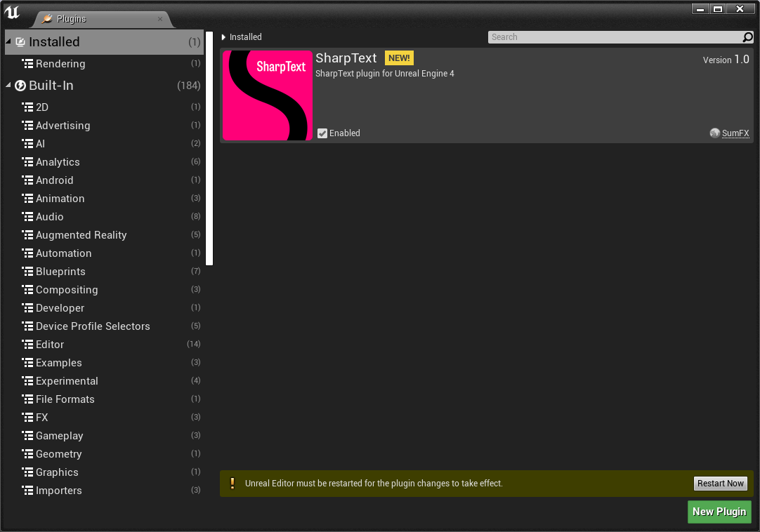Click the Rendering category list icon
The height and width of the screenshot is (532, 760).
point(27,63)
